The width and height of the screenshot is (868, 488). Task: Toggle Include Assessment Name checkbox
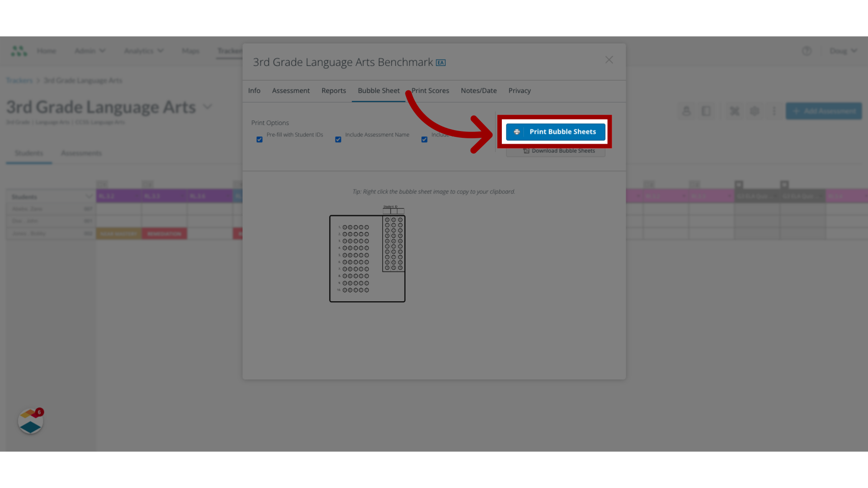click(x=338, y=139)
